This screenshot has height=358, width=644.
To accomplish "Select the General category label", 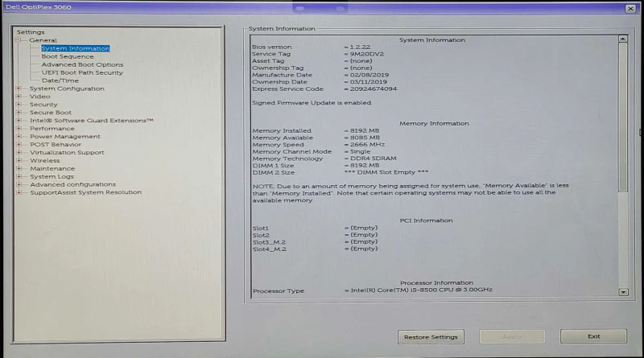I will click(x=43, y=40).
